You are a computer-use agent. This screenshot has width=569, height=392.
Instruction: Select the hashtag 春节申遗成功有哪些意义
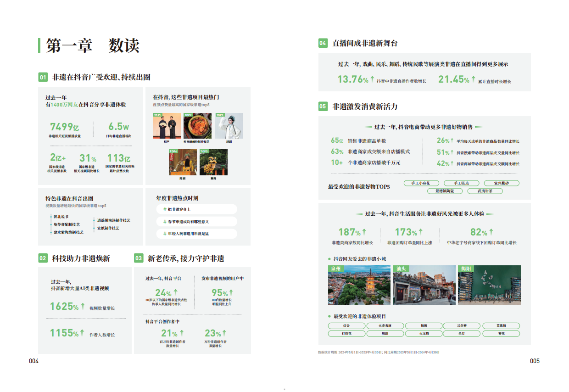tap(197, 222)
